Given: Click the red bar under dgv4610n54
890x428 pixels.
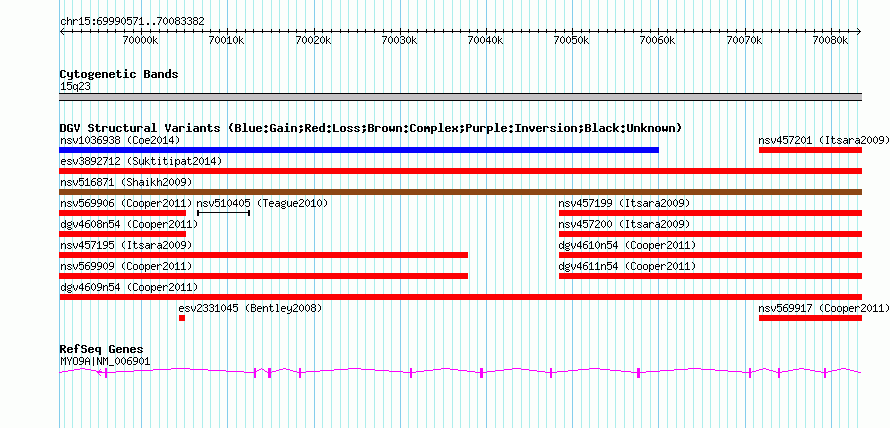Looking at the screenshot, I should [x=711, y=255].
